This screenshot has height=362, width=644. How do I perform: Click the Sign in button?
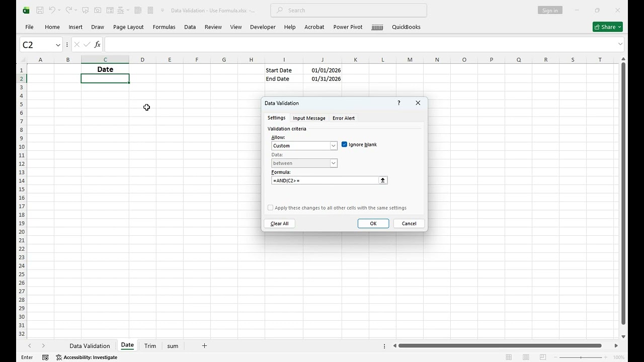[x=550, y=11]
